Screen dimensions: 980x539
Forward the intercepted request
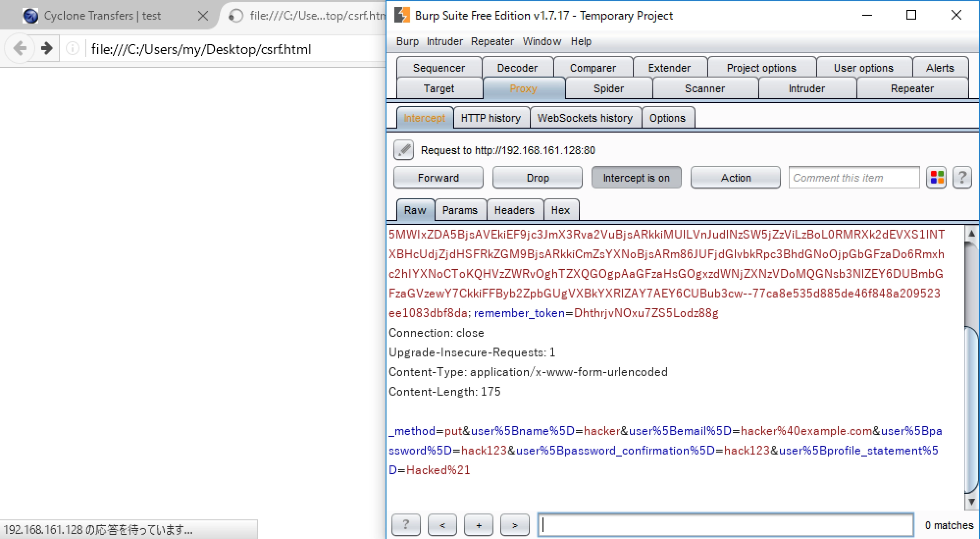click(438, 178)
